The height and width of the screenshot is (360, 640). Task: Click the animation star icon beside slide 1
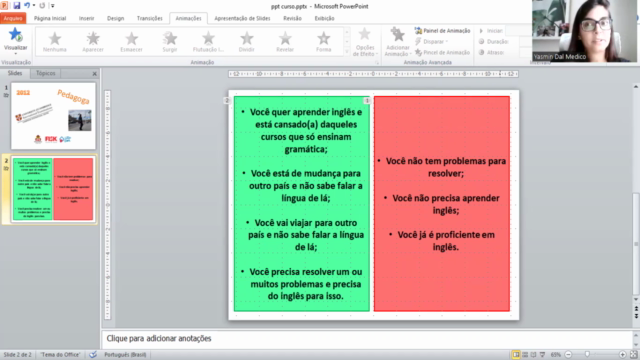point(6,95)
